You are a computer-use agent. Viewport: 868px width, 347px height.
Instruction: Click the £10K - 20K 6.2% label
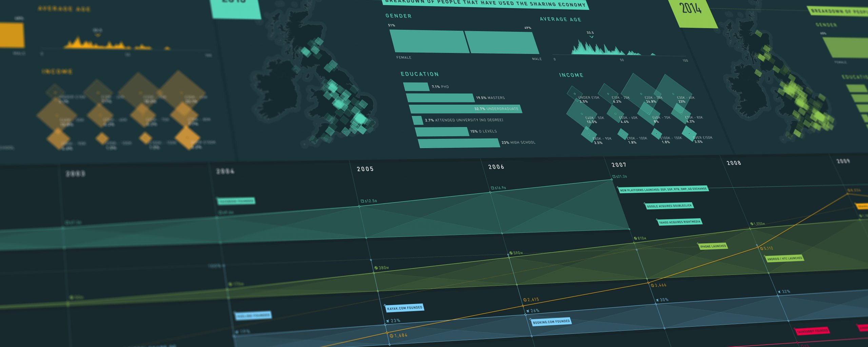pos(620,99)
